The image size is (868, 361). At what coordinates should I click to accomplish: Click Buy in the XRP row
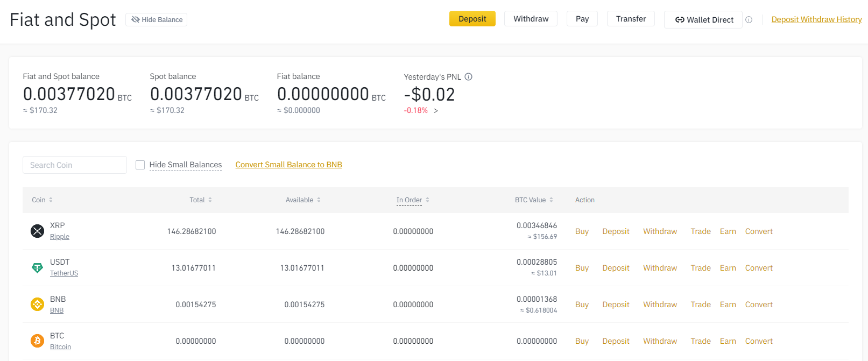click(582, 231)
